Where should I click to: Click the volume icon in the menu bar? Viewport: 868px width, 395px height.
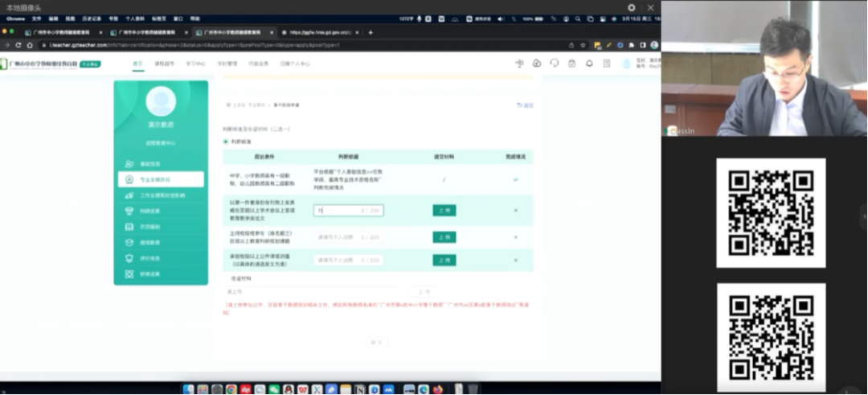tap(501, 19)
